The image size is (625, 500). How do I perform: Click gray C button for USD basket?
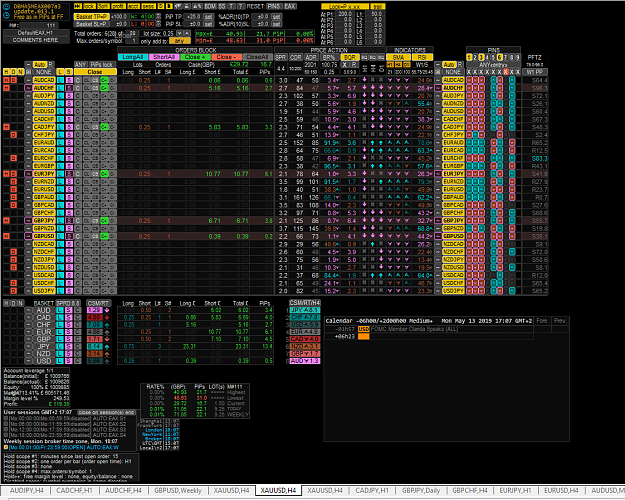[x=77, y=361]
